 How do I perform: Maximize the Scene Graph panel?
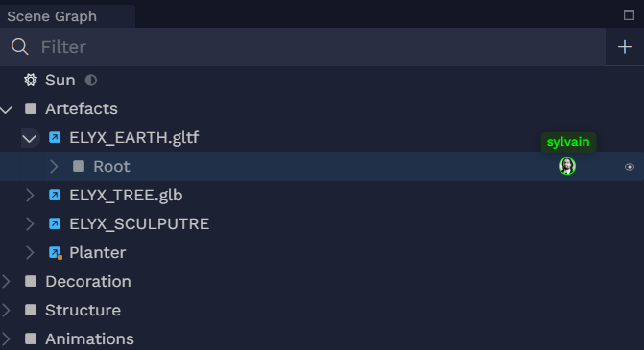(x=629, y=15)
